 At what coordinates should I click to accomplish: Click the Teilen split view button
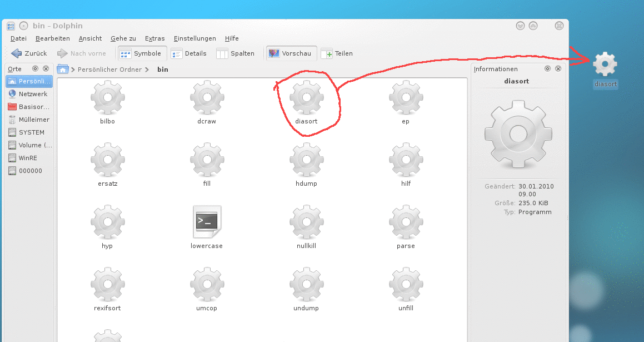point(337,53)
